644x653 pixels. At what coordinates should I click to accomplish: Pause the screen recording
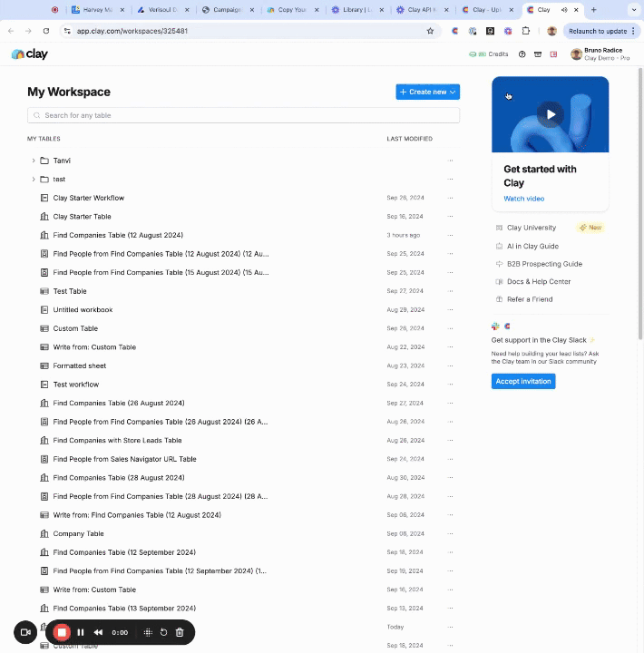[81, 632]
